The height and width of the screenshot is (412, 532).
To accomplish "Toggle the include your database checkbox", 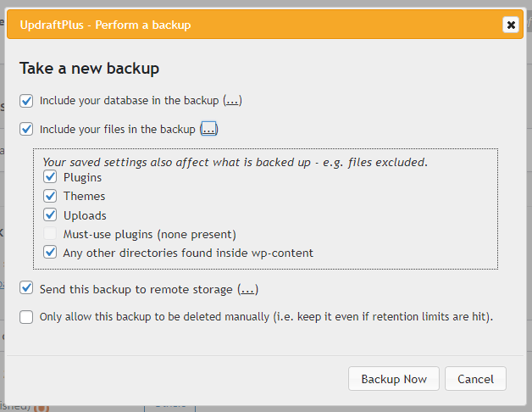I will [27, 101].
